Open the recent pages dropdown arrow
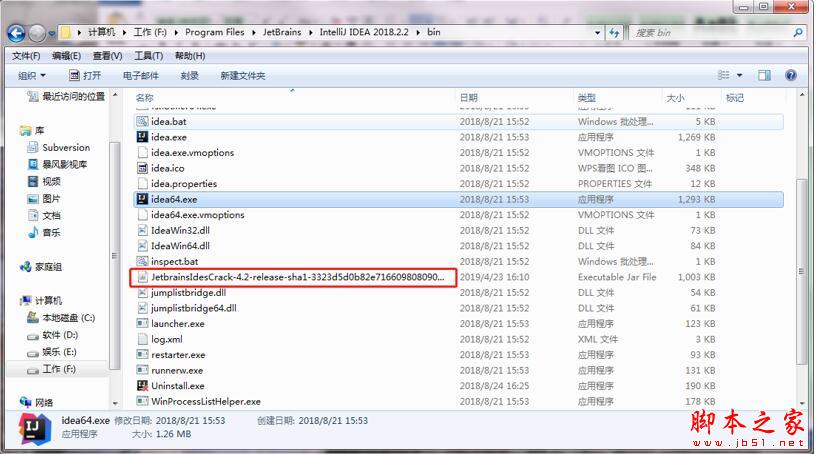The height and width of the screenshot is (454, 816). pos(52,33)
